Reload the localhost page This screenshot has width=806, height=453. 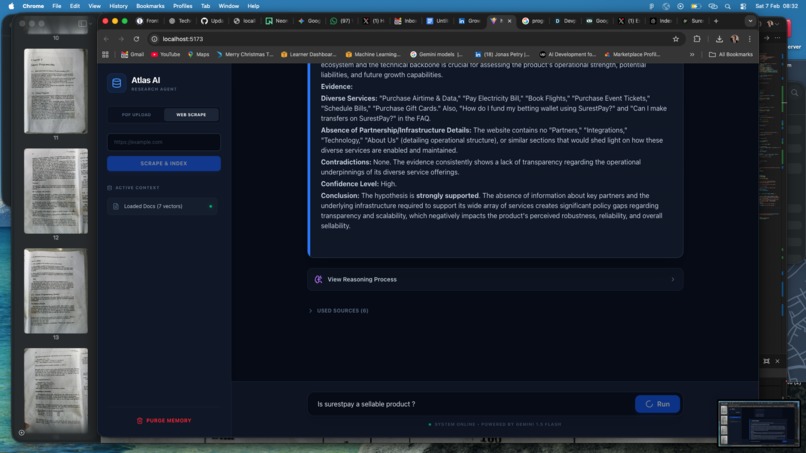[136, 39]
